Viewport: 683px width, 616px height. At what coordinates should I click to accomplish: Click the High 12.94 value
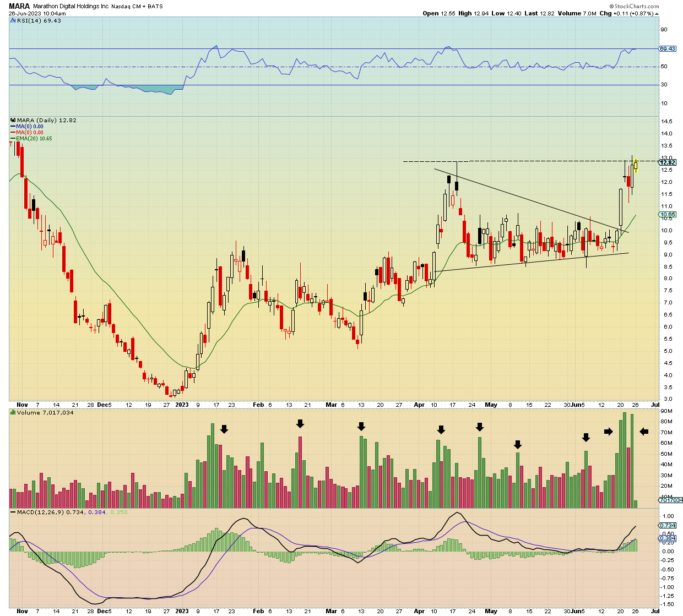click(473, 13)
